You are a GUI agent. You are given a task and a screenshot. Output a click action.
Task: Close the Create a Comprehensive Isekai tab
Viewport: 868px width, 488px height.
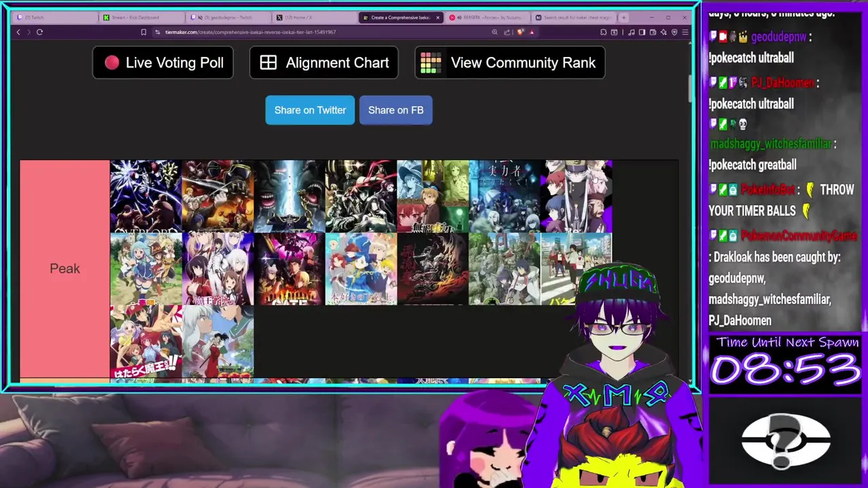tap(437, 17)
